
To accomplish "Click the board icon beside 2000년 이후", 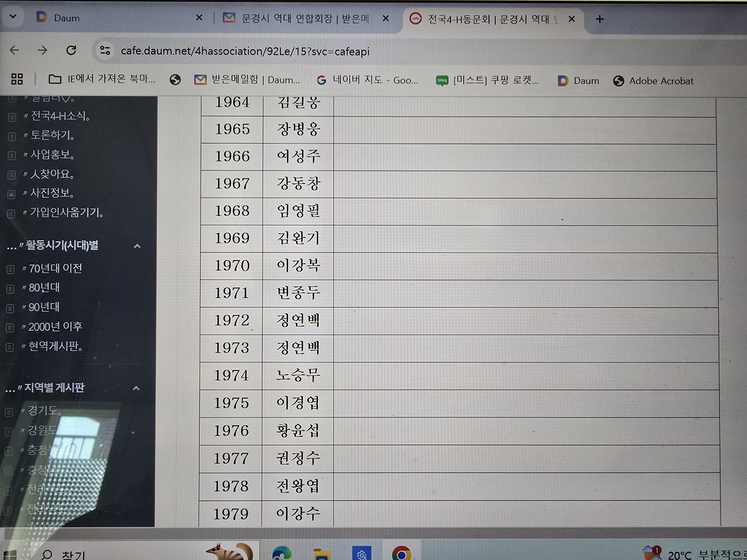I will click(10, 328).
